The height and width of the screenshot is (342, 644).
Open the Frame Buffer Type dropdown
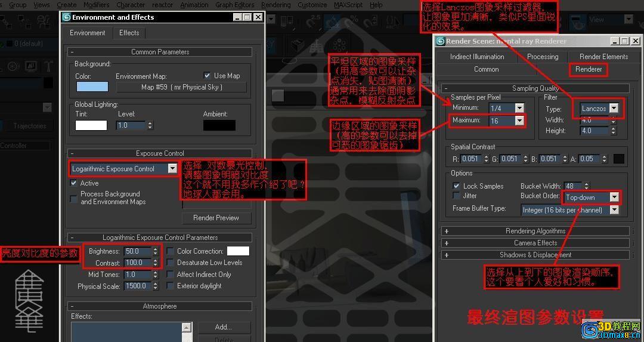pos(614,210)
